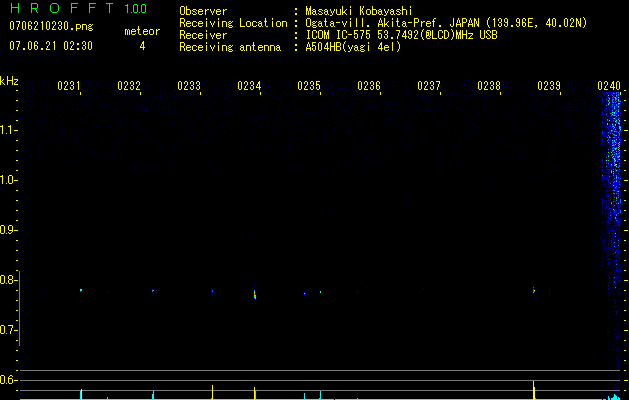This screenshot has height=400, width=629.
Task: Click the meteor echo at 0231
Action: (x=81, y=290)
